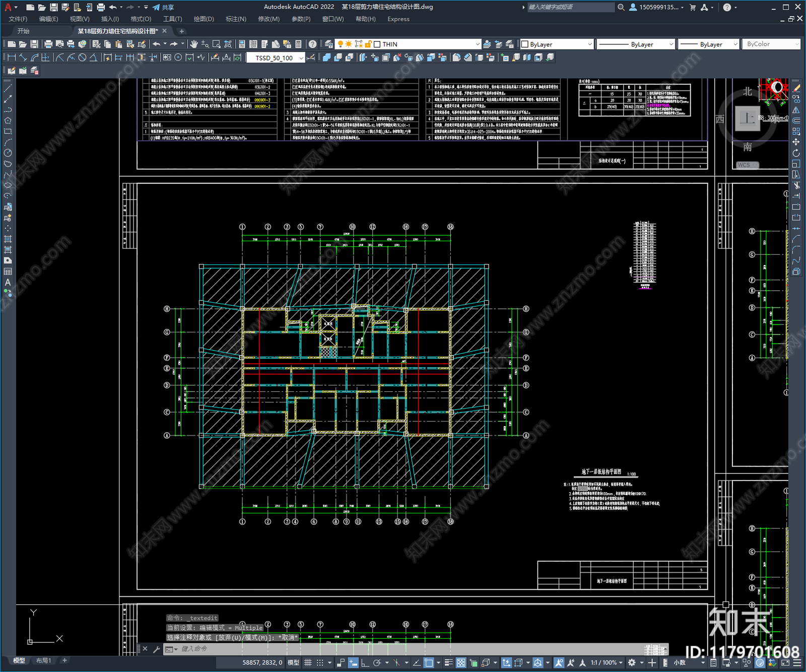This screenshot has height=672, width=806.
Task: Click the Move tool in the modify toolbar
Action: point(796,142)
